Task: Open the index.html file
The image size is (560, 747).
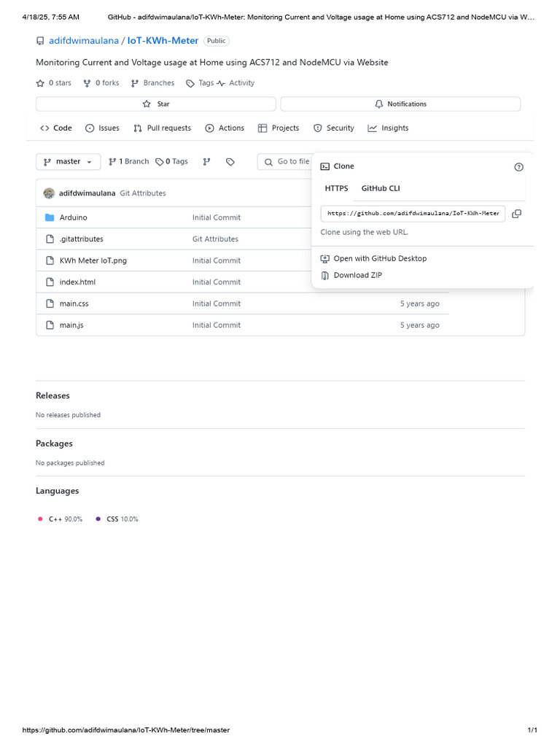Action: click(77, 282)
